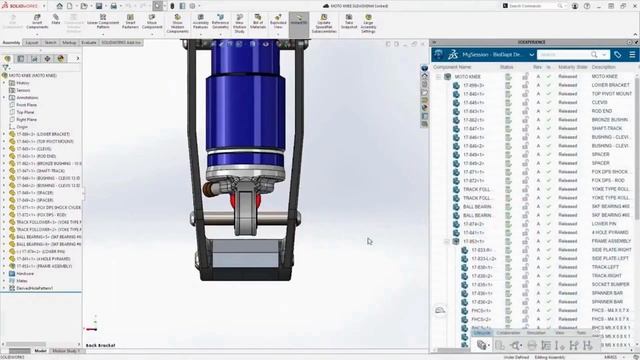Select Right Plane in the feature tree

click(x=27, y=120)
